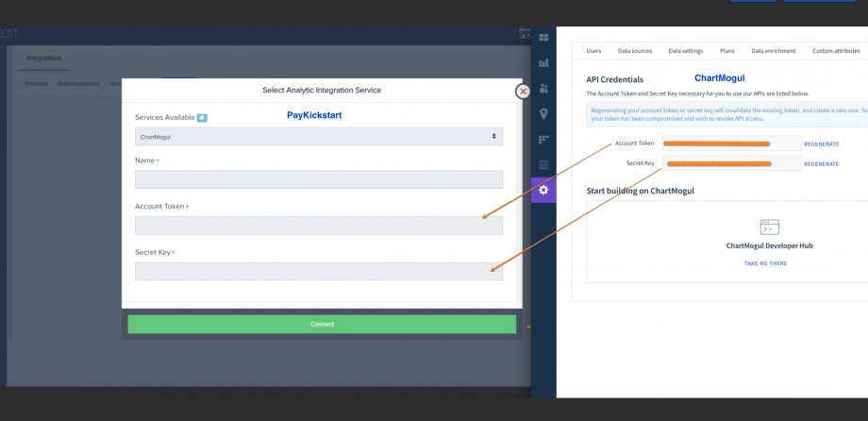Open the bar chart reports icon in ChartMogul sidebar

point(543,63)
